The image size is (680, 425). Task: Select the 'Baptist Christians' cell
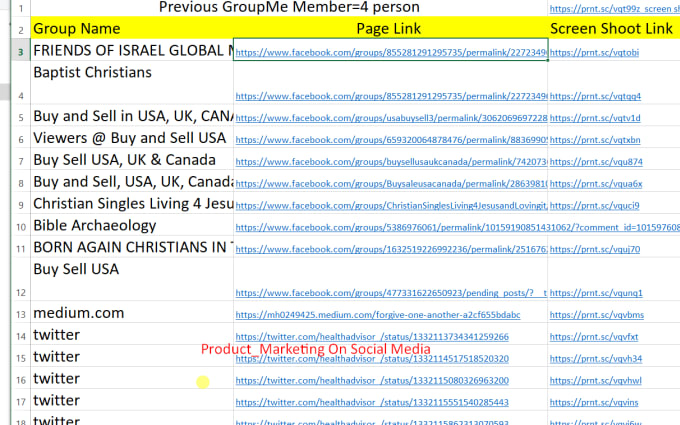point(132,83)
